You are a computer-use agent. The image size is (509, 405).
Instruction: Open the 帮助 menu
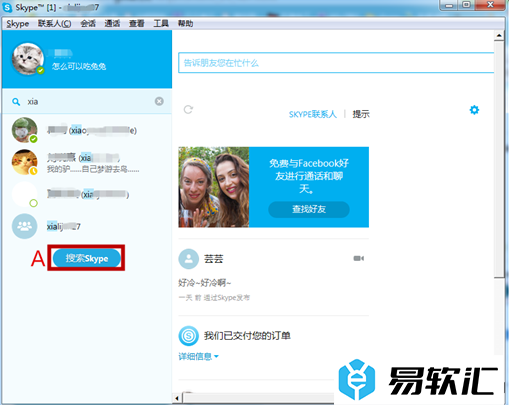click(x=185, y=24)
